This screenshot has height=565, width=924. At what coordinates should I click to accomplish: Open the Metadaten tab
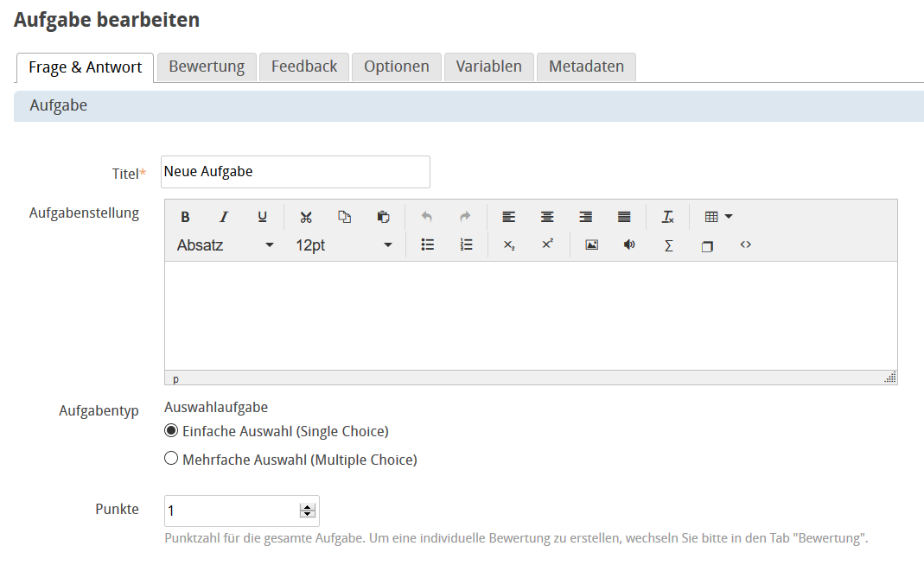[x=585, y=66]
